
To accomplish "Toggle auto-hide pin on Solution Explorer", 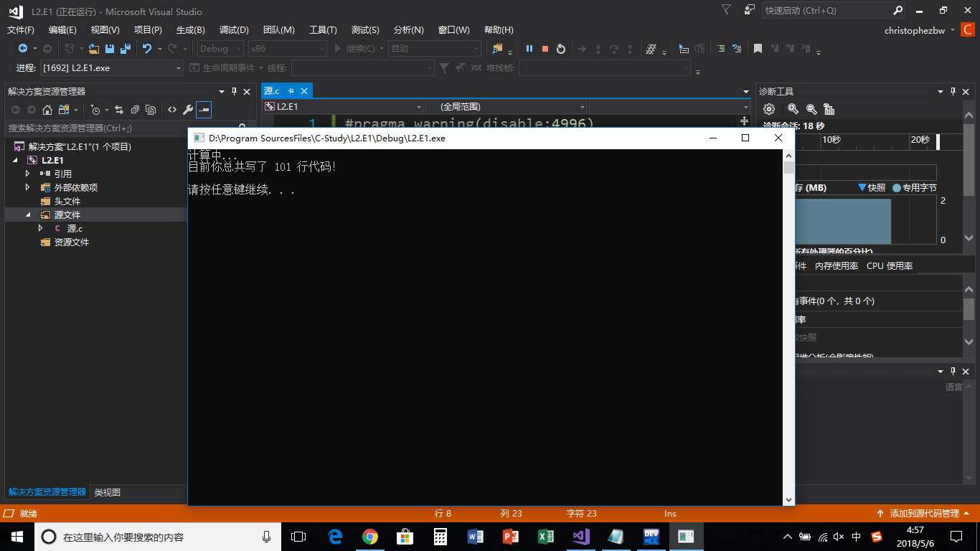I will 234,91.
